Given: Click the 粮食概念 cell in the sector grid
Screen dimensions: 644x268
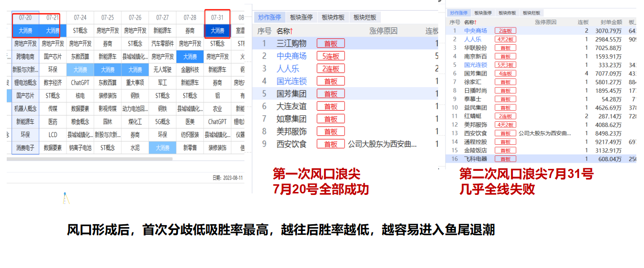Looking at the screenshot, I should tap(80, 122).
